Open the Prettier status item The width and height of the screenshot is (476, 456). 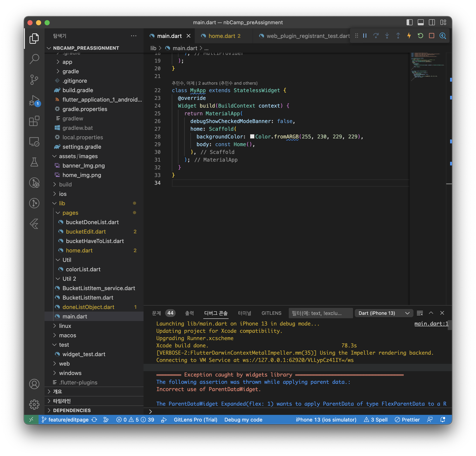(407, 420)
